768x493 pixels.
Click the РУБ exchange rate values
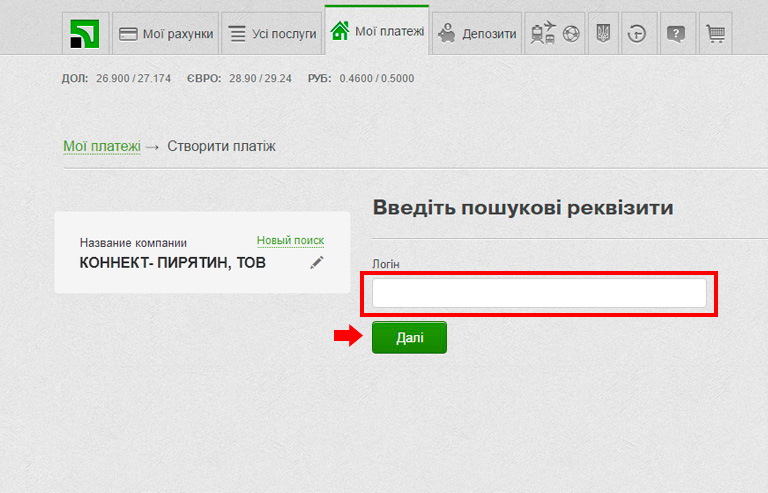pyautogui.click(x=376, y=78)
